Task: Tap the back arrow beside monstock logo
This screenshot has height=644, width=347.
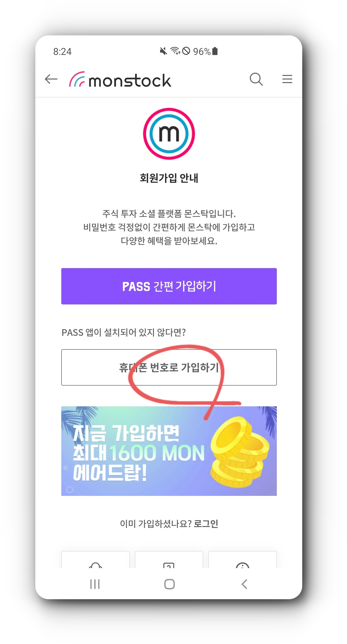Action: (51, 79)
